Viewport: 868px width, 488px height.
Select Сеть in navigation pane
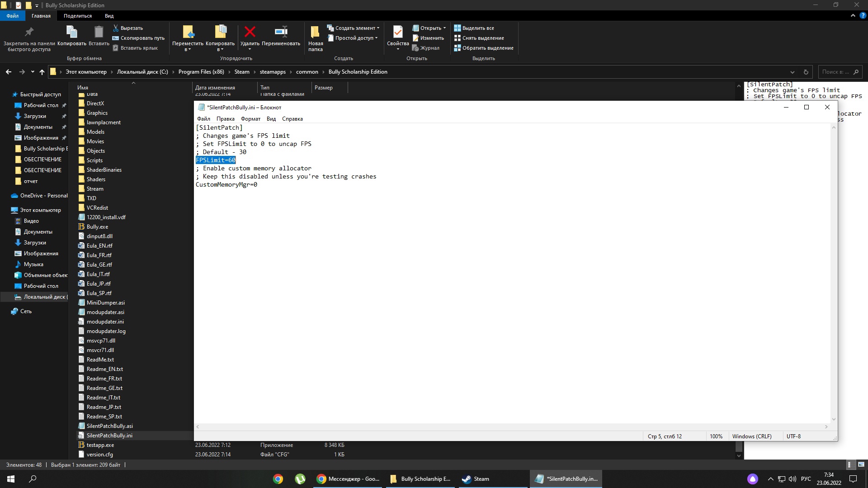point(26,311)
